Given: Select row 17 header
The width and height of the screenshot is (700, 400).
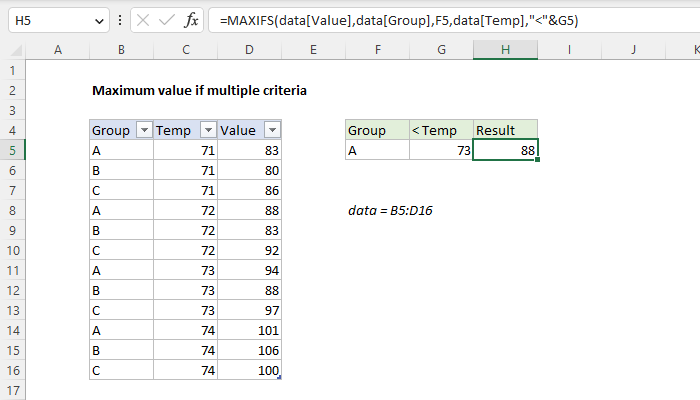Looking at the screenshot, I should click(12, 391).
